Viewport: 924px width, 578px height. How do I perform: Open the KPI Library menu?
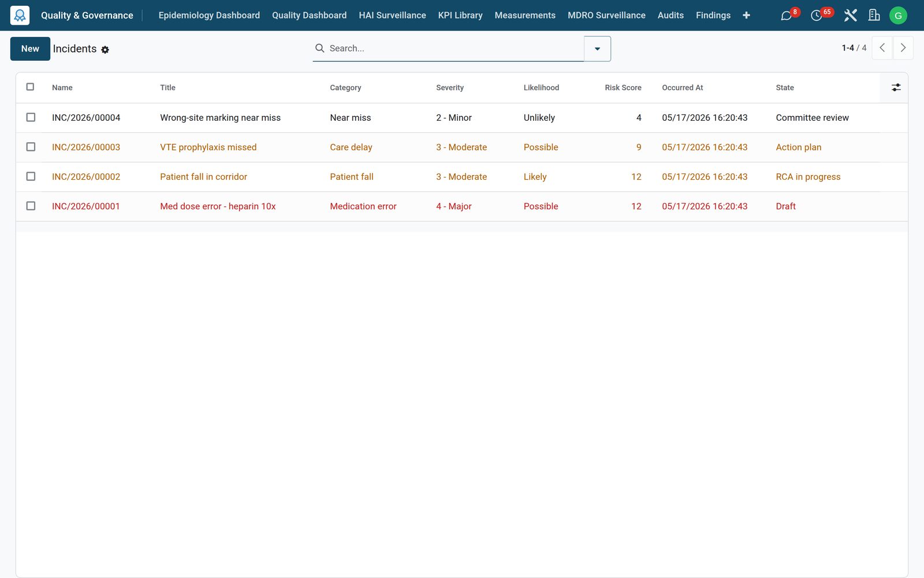point(460,16)
